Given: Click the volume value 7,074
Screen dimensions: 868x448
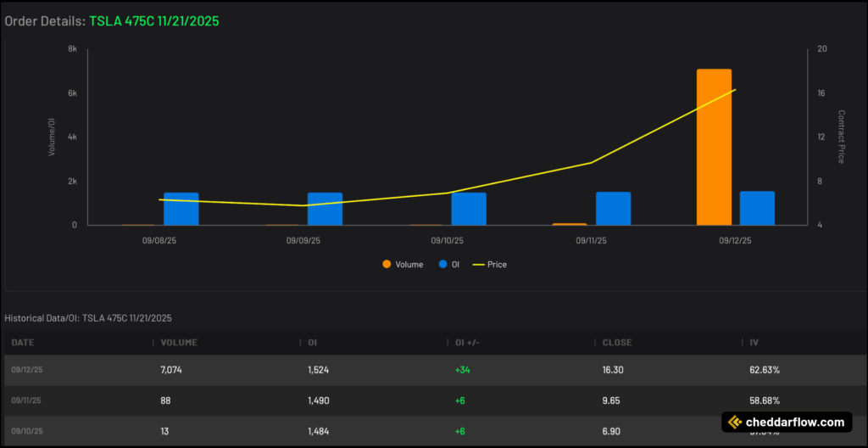Looking at the screenshot, I should (x=171, y=370).
